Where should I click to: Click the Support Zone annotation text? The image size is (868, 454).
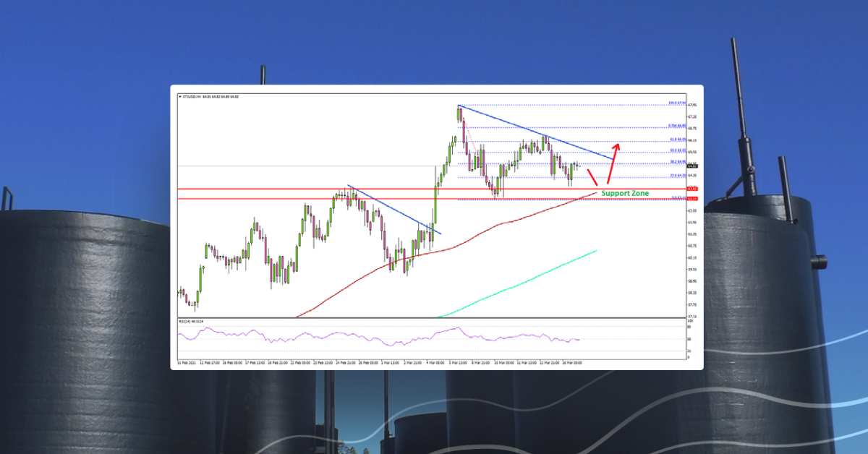coord(626,192)
